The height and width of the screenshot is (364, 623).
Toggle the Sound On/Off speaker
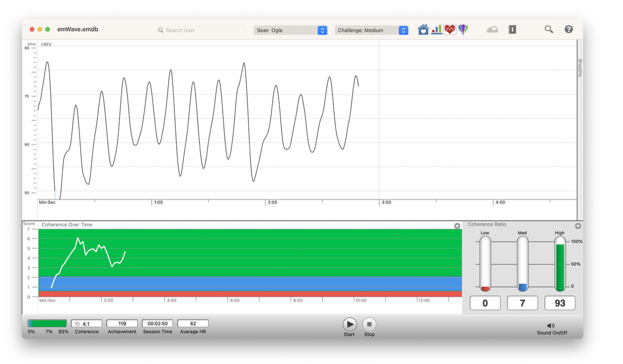coord(551,326)
